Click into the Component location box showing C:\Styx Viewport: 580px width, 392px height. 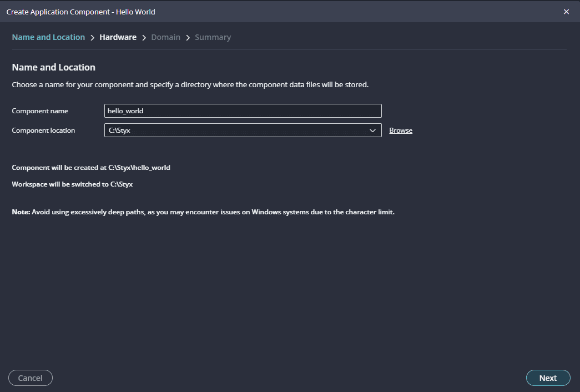click(233, 130)
